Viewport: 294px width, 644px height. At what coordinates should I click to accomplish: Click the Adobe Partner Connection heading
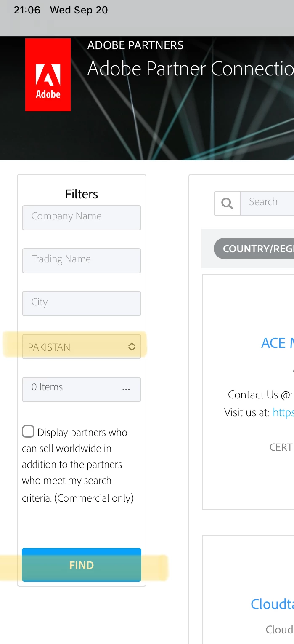click(x=191, y=69)
